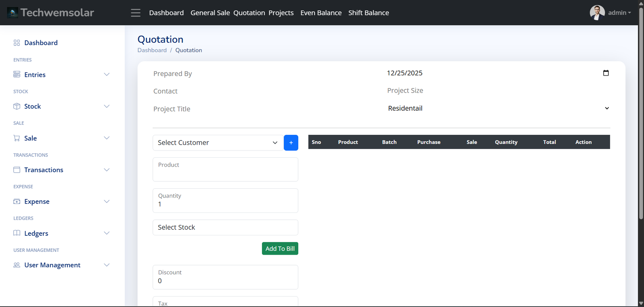This screenshot has height=307, width=644.
Task: Click the Techwemsolar brand name
Action: click(x=57, y=12)
